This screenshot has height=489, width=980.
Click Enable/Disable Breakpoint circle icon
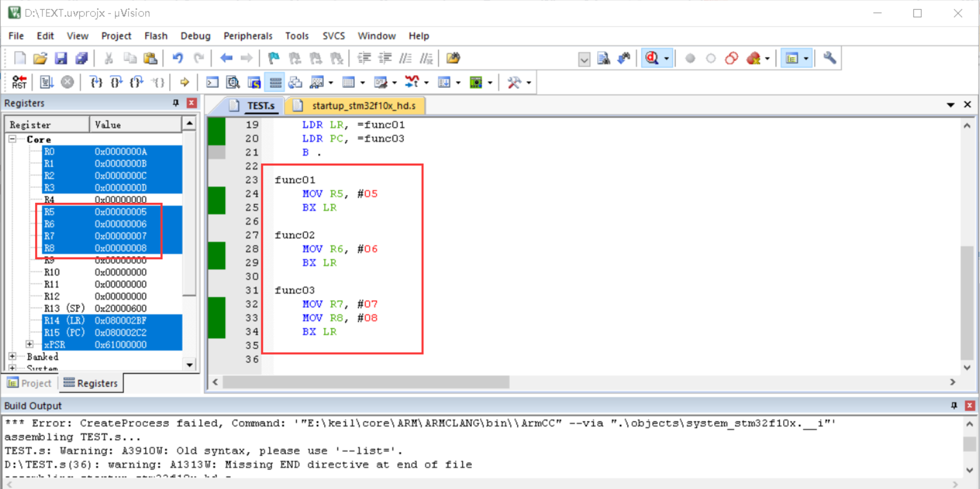[711, 58]
